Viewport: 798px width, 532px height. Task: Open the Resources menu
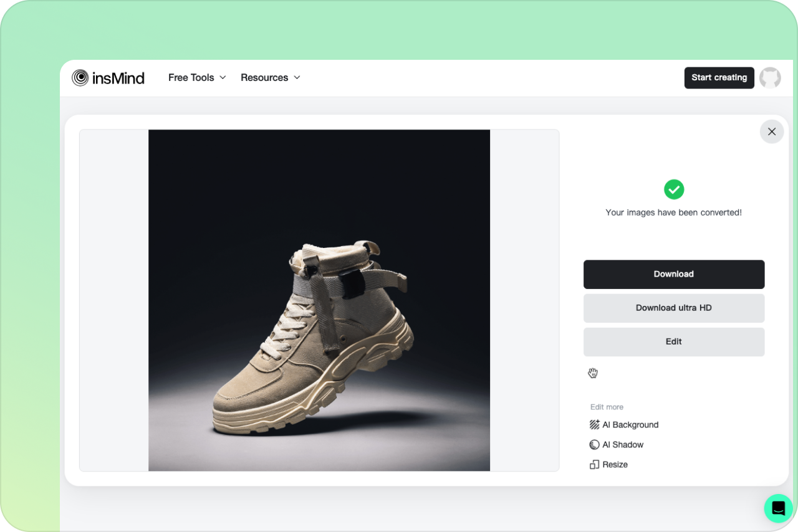click(271, 78)
